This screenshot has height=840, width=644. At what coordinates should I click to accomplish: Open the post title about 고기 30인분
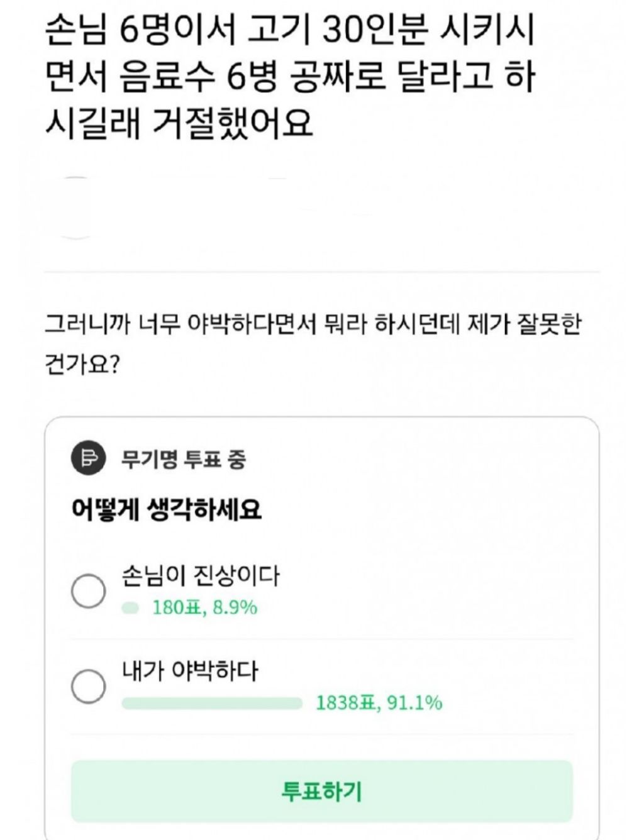click(x=289, y=31)
